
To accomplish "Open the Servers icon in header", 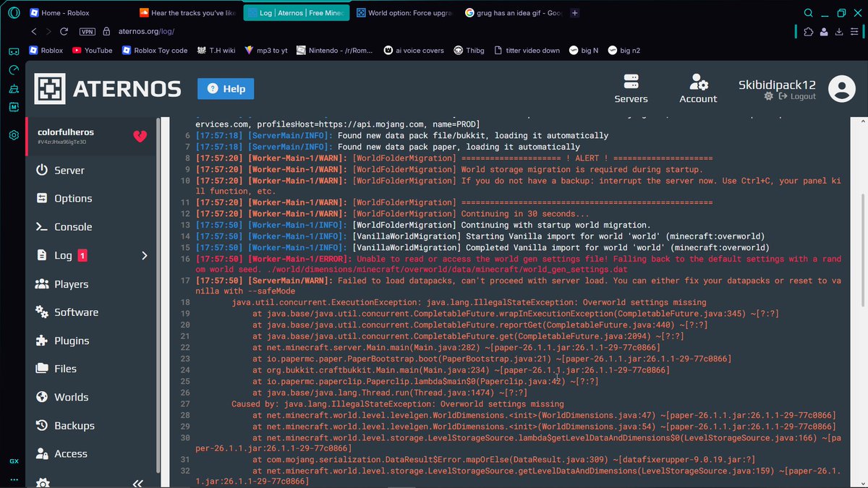I will 631,81.
